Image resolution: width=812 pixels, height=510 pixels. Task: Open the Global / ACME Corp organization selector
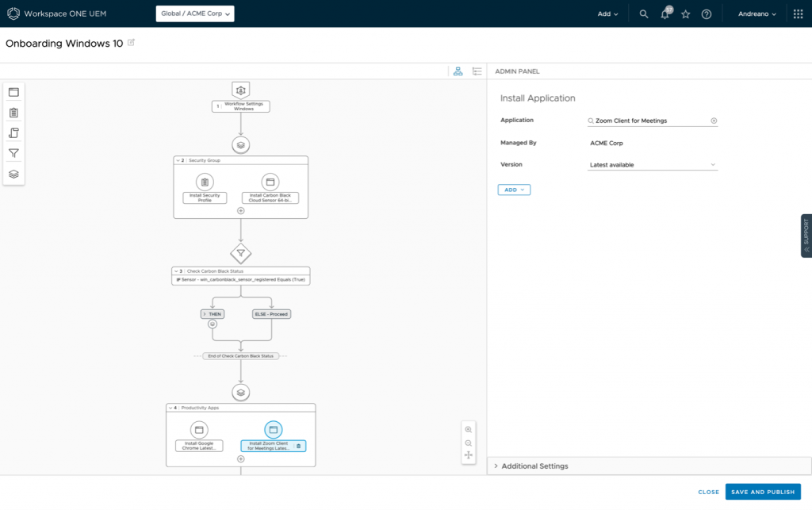click(195, 13)
